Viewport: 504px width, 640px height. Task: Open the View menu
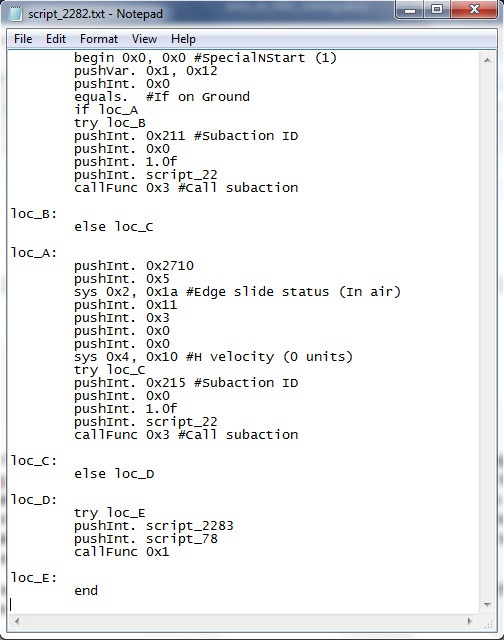tap(144, 39)
